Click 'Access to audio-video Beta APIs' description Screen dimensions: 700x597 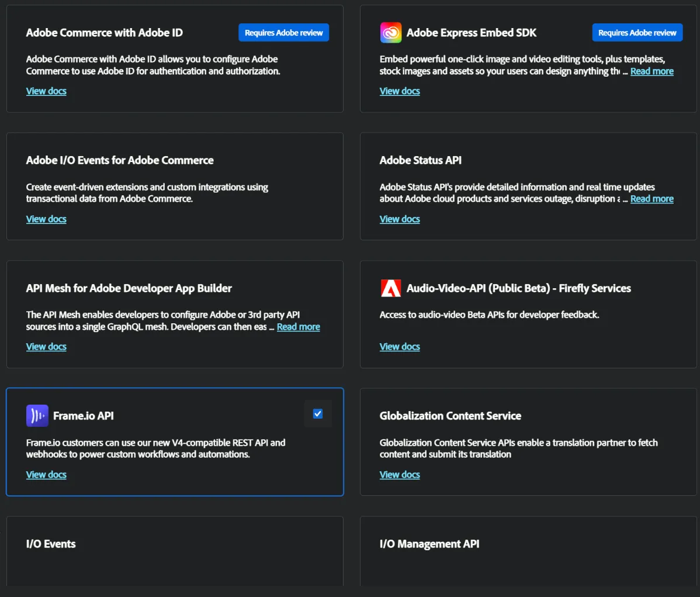coord(489,315)
